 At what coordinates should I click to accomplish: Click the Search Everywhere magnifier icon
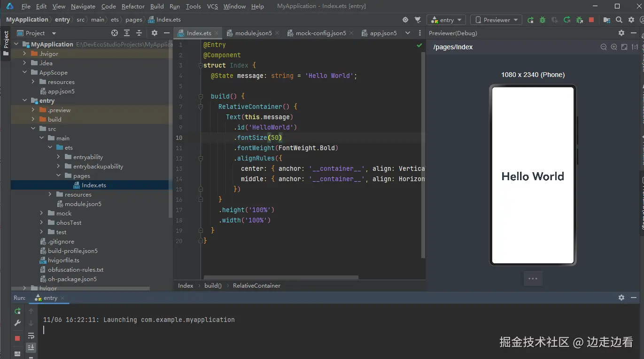619,20
